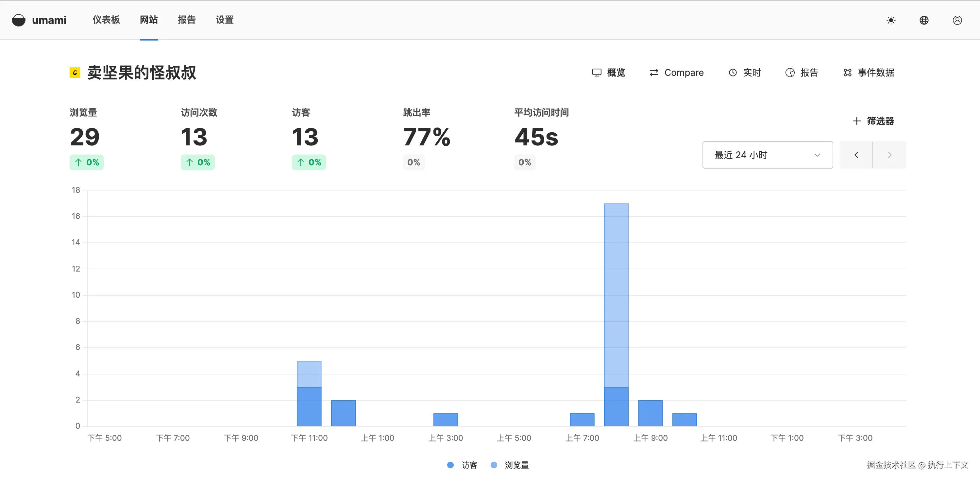Click the umami logo icon
This screenshot has height=481, width=980.
click(18, 20)
